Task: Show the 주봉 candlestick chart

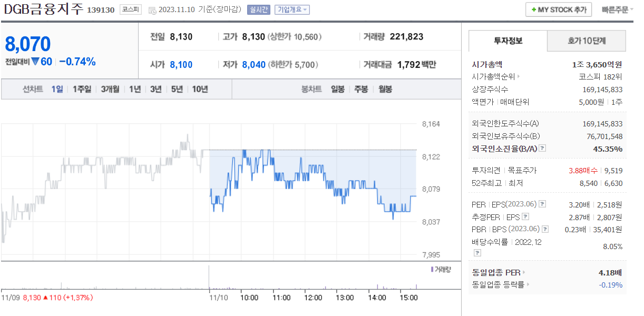Action: [361, 89]
